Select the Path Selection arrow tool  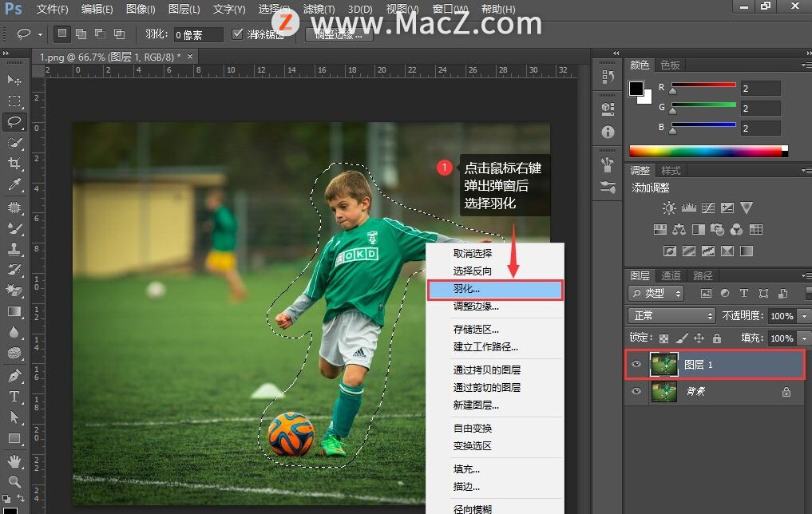[x=14, y=417]
